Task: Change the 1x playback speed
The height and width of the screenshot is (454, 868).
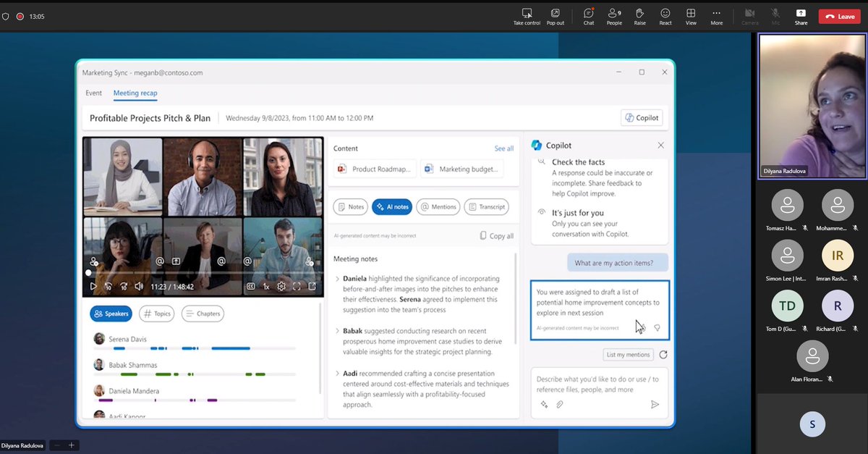Action: coord(266,286)
